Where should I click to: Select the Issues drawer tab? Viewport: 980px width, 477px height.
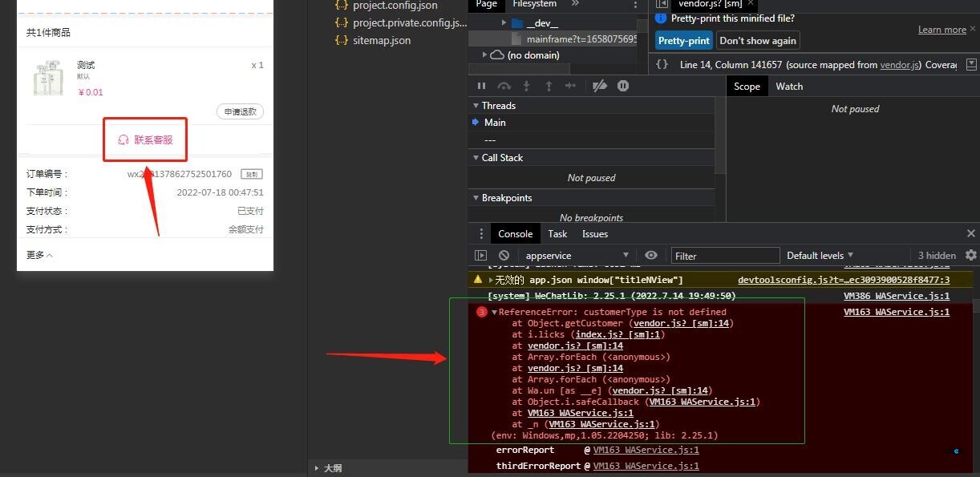[595, 234]
